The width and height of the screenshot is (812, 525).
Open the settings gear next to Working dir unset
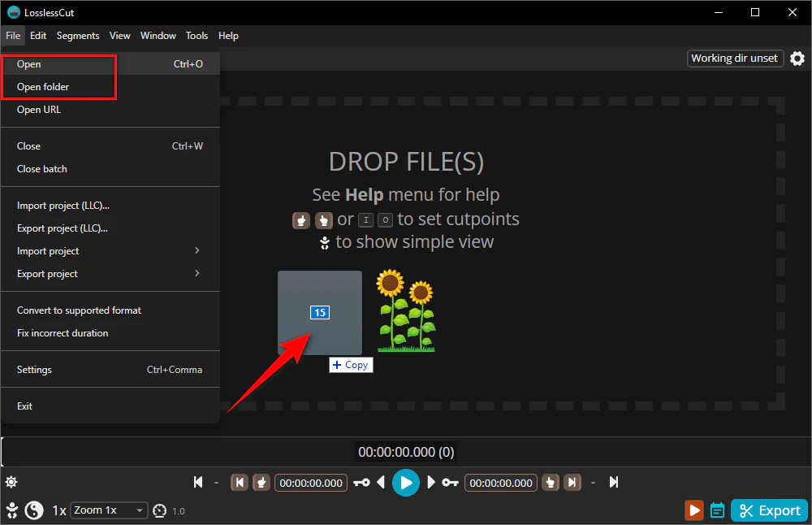[797, 59]
